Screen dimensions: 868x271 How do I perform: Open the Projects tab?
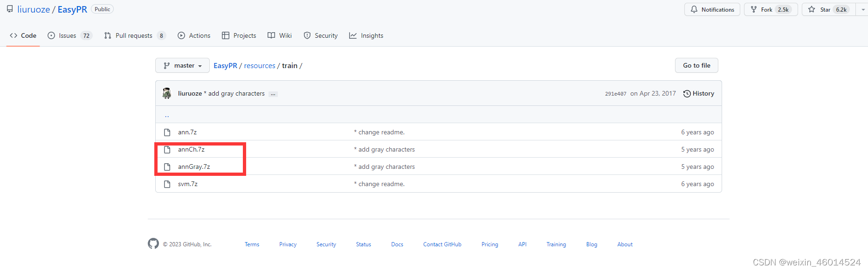click(239, 35)
